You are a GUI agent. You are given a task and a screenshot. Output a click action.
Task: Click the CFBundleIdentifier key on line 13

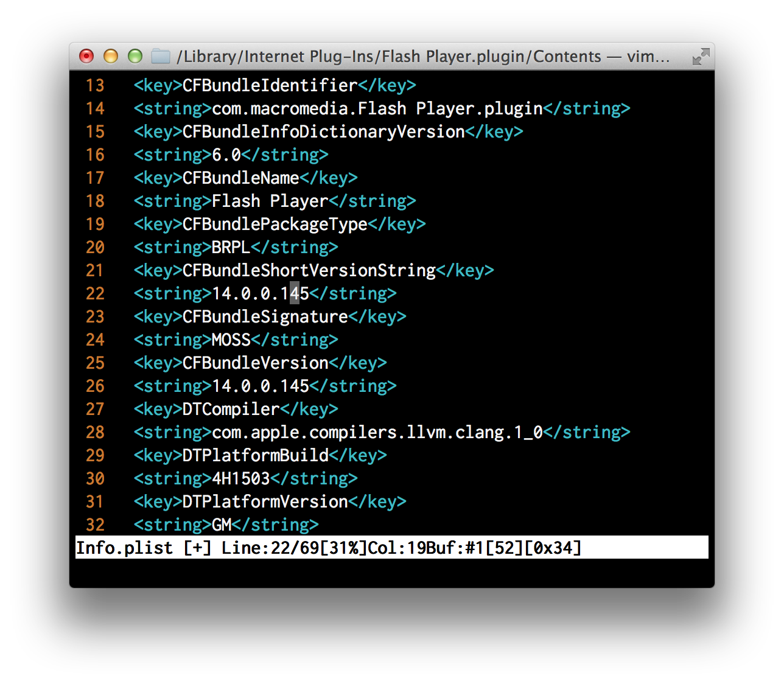tap(270, 85)
